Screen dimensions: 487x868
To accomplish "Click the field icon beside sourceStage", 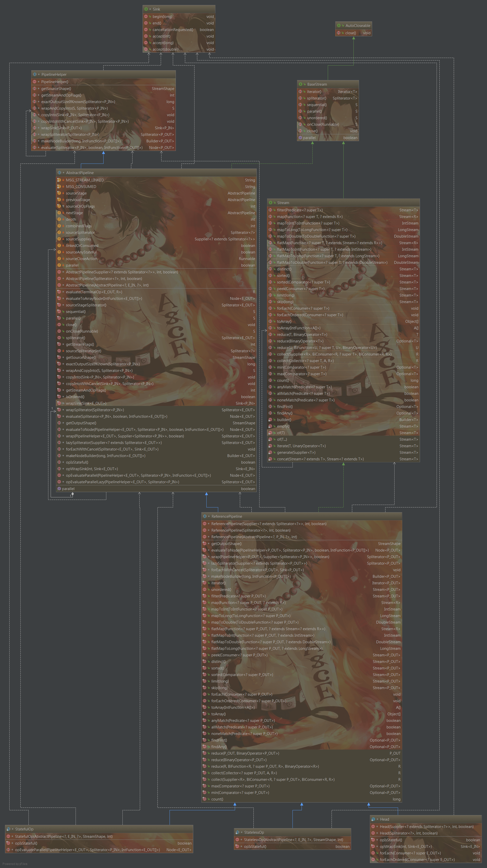I will (x=59, y=194).
